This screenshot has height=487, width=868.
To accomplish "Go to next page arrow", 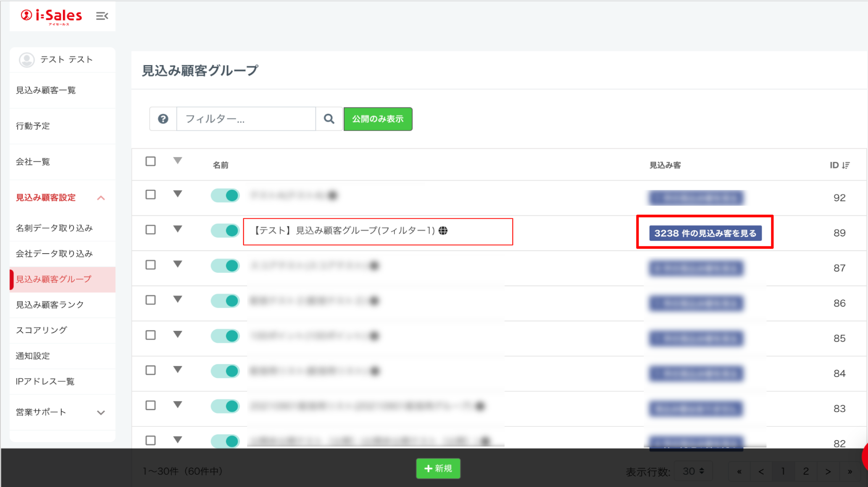I will [x=828, y=471].
